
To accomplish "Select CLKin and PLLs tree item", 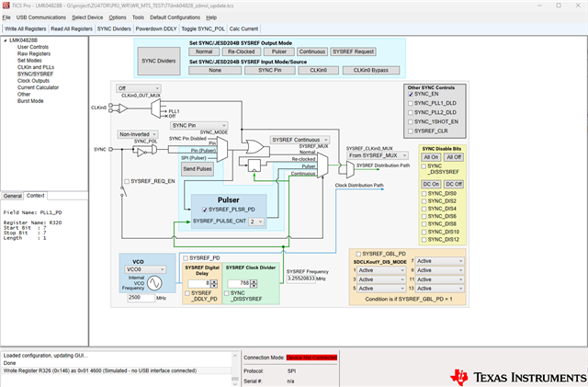I will (x=36, y=67).
